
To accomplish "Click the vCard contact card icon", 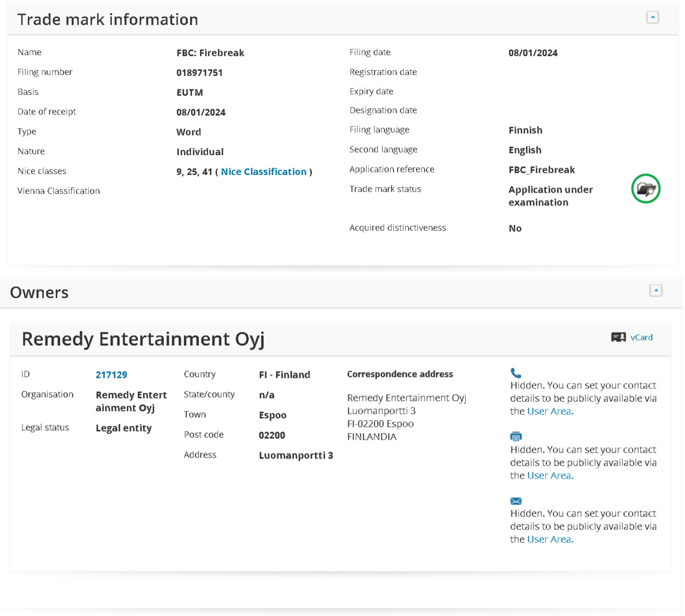I will pos(619,337).
